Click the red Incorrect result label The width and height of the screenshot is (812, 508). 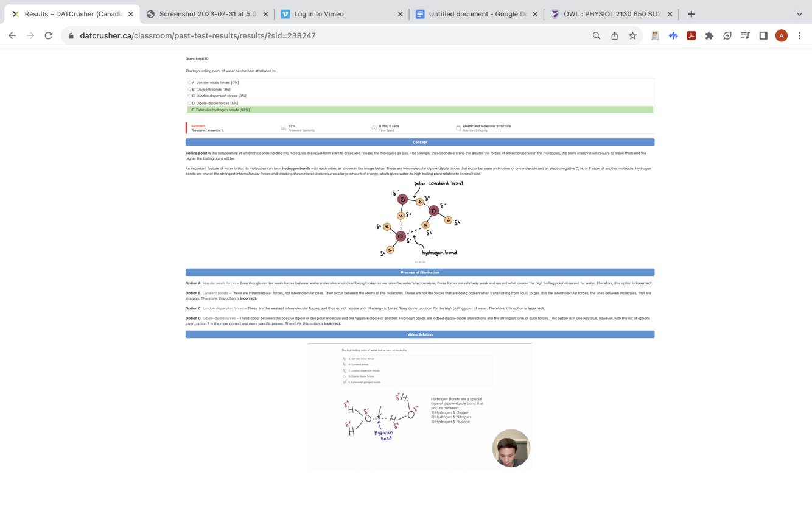[x=198, y=126]
